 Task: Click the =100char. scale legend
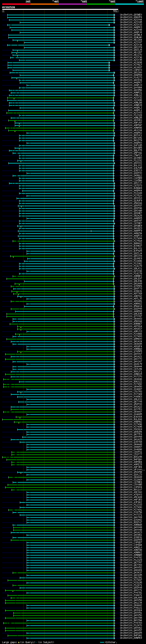[x=108, y=642]
